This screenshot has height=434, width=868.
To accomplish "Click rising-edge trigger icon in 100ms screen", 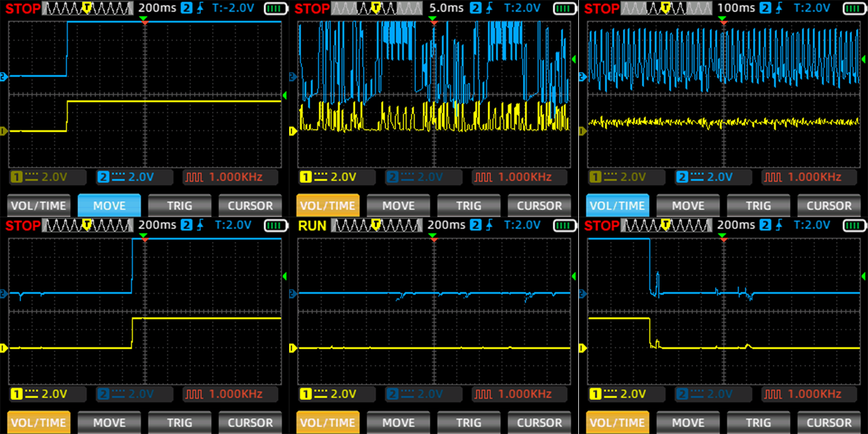I will tap(779, 8).
